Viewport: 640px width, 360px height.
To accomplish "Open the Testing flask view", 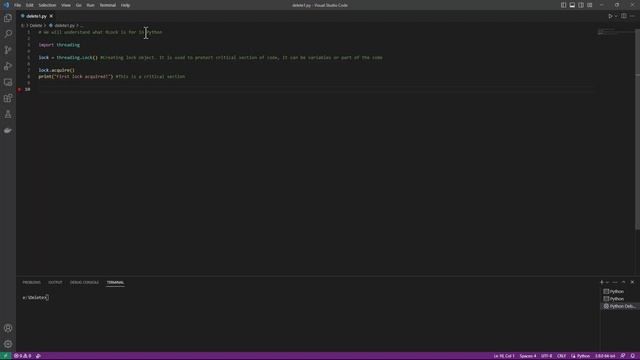I will [x=8, y=115].
